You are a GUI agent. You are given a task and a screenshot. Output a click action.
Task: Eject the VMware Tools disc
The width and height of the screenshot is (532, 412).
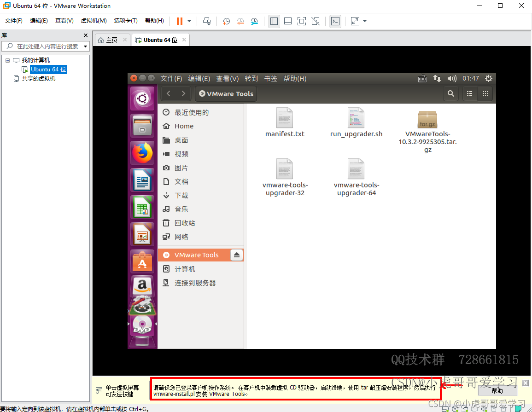click(236, 255)
